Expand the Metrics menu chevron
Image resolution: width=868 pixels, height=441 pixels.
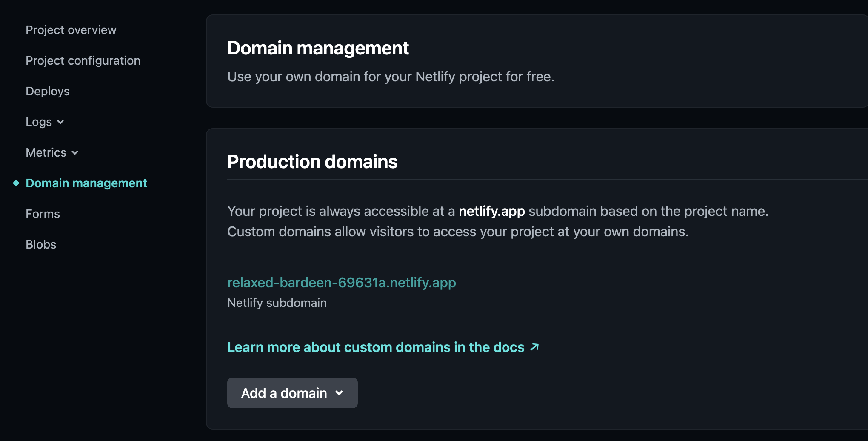(75, 153)
